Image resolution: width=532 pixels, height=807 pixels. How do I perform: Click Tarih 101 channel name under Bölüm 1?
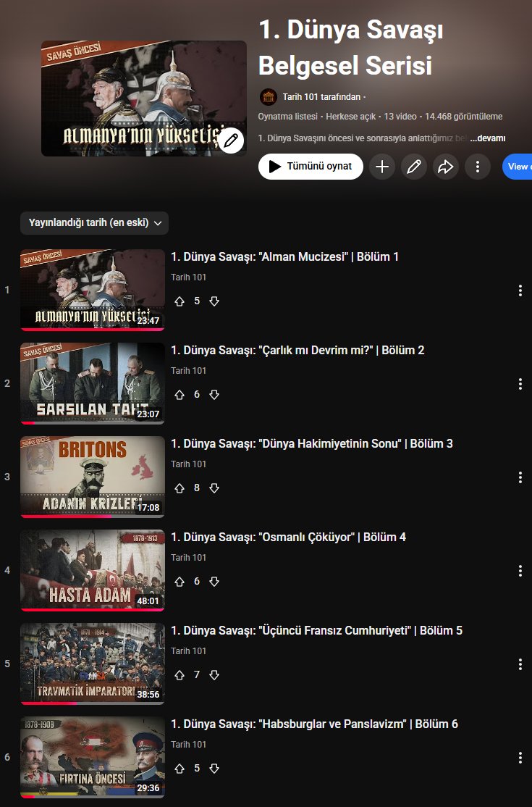click(189, 277)
